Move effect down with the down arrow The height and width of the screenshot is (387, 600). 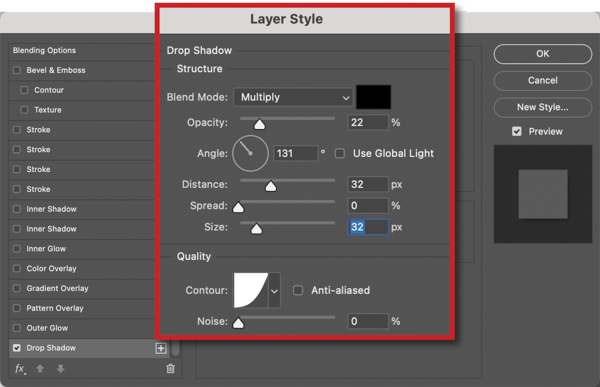point(60,369)
